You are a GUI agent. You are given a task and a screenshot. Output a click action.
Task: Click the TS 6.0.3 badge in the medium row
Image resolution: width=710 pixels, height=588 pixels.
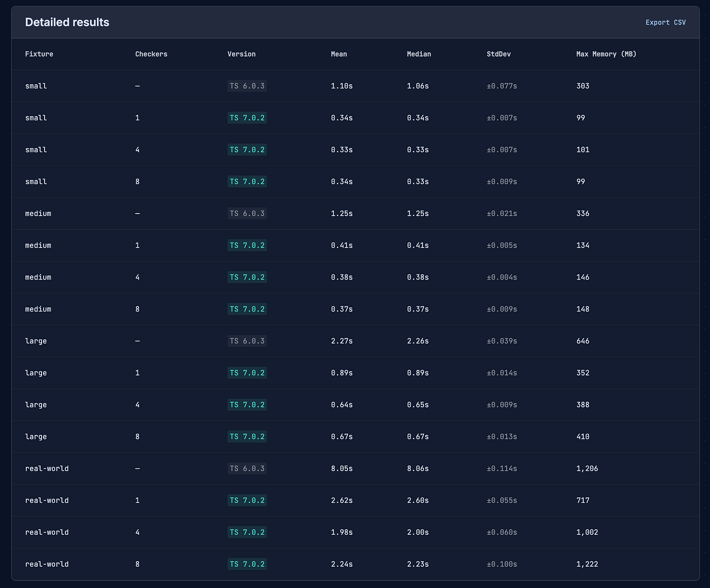[x=247, y=214]
